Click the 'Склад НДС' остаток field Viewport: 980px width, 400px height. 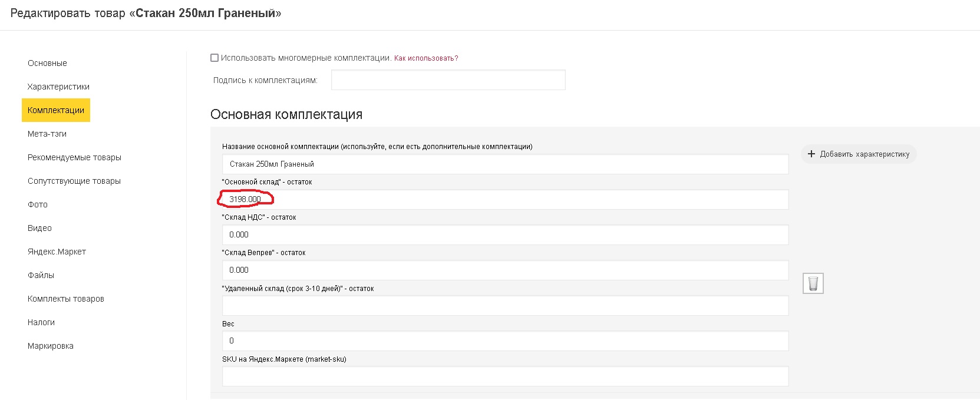[x=505, y=235]
